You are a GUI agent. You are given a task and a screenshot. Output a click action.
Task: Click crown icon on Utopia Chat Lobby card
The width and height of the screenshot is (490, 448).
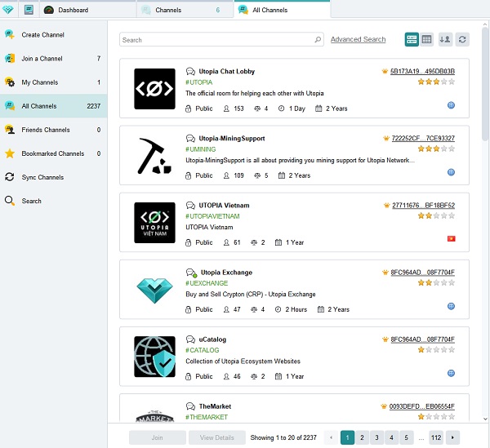pos(385,72)
